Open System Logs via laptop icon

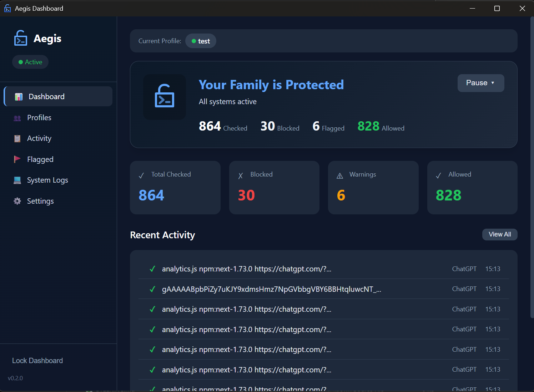coord(17,180)
